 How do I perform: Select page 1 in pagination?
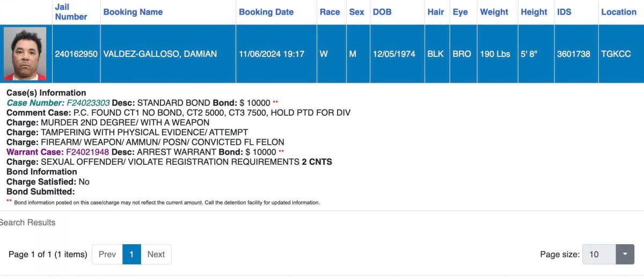[131, 254]
